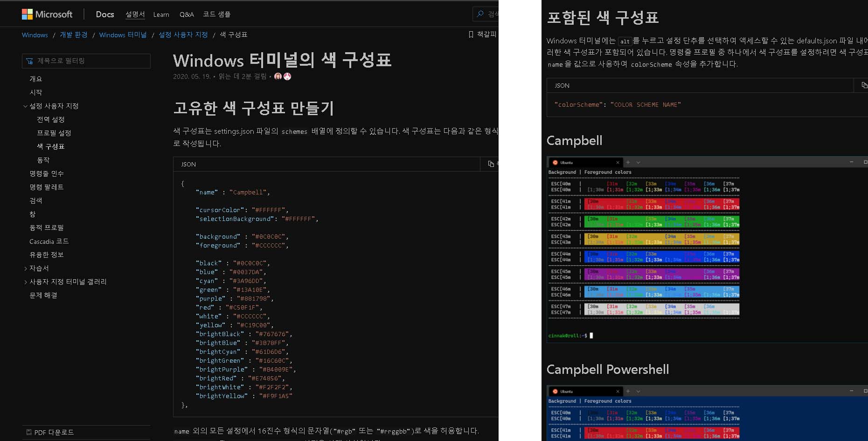
Task: Open the 문제 해결 page
Action: [43, 295]
